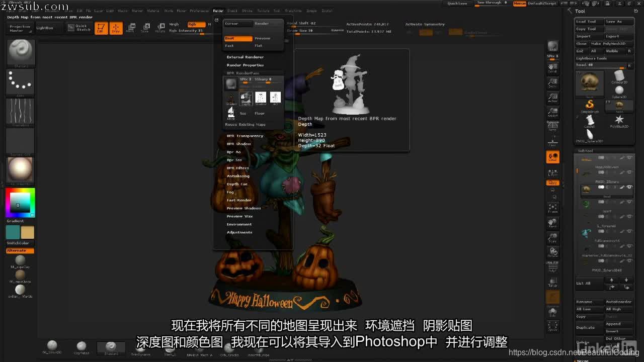Select the teal secondary color swatch
The height and width of the screenshot is (362, 644).
[x=13, y=232]
